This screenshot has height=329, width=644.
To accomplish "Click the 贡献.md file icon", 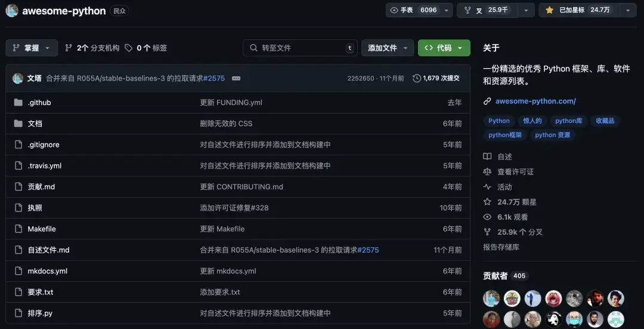I will tap(18, 187).
